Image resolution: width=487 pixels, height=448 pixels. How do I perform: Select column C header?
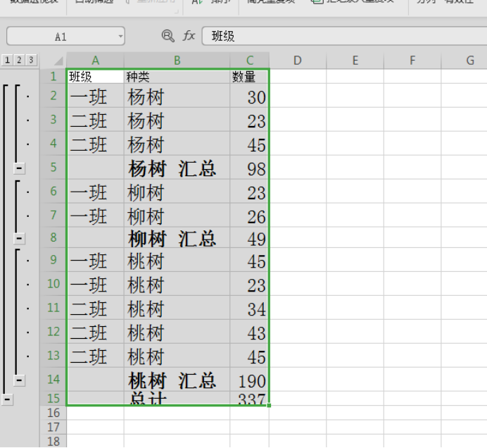[249, 61]
